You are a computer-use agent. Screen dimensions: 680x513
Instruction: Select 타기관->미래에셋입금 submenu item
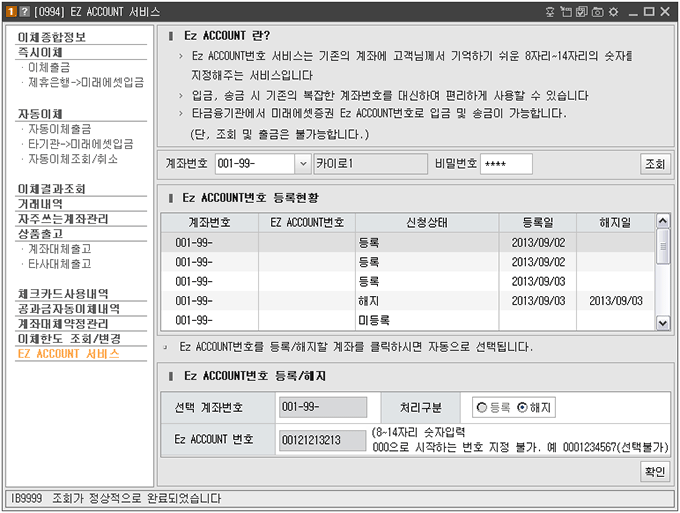(81, 144)
